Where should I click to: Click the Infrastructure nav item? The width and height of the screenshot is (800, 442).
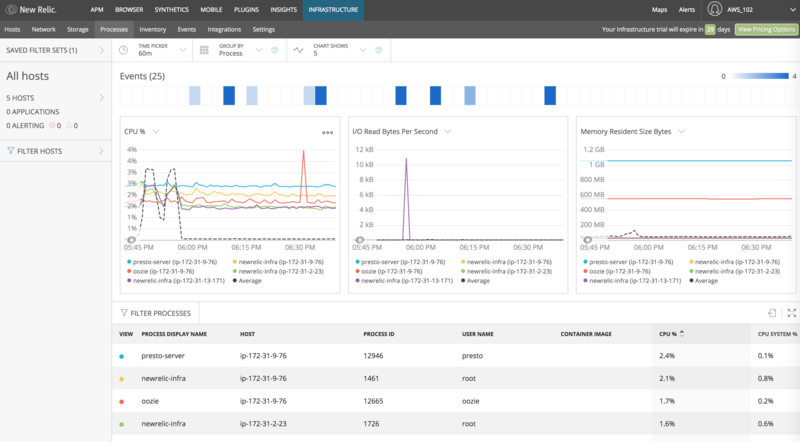click(x=333, y=10)
